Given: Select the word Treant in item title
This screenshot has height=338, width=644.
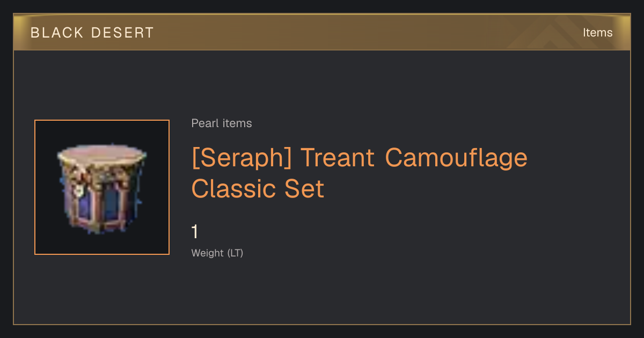Looking at the screenshot, I should pyautogui.click(x=337, y=158).
